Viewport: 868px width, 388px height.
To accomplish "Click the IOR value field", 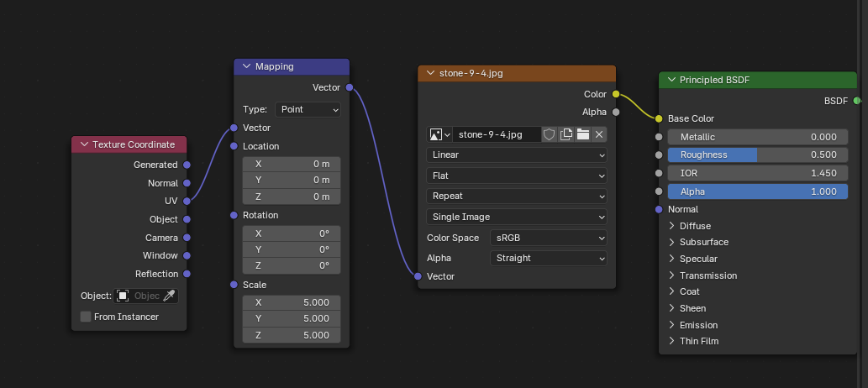I will (x=758, y=173).
